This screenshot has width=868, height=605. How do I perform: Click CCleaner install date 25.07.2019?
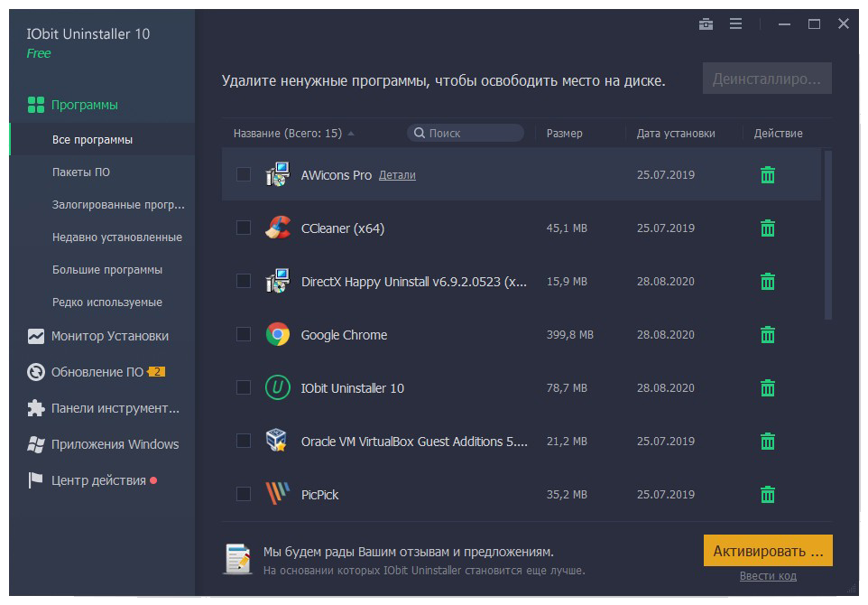[x=665, y=228]
